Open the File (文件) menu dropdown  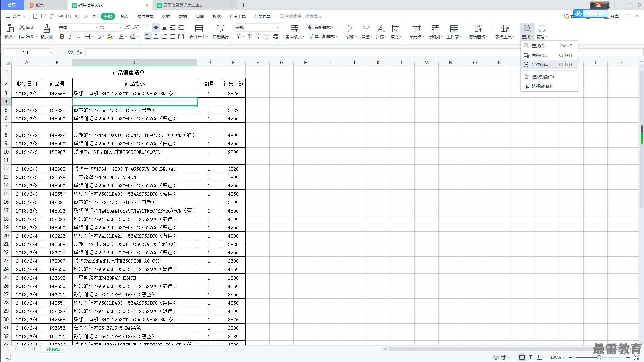click(16, 16)
